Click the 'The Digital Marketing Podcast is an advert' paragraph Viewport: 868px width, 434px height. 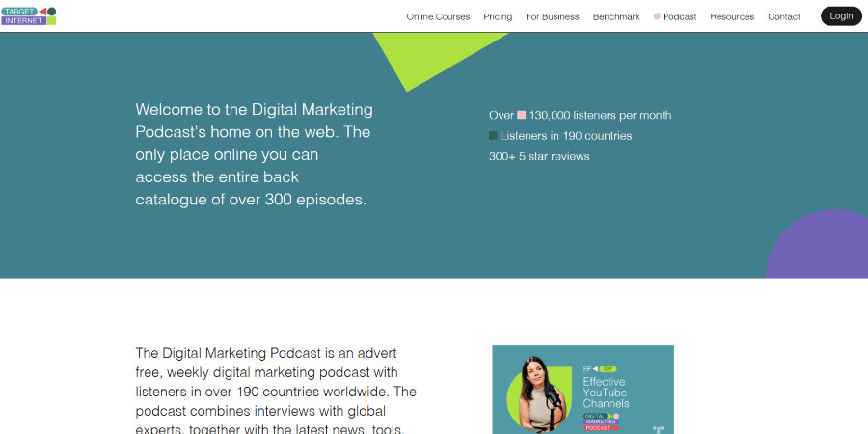click(x=276, y=391)
